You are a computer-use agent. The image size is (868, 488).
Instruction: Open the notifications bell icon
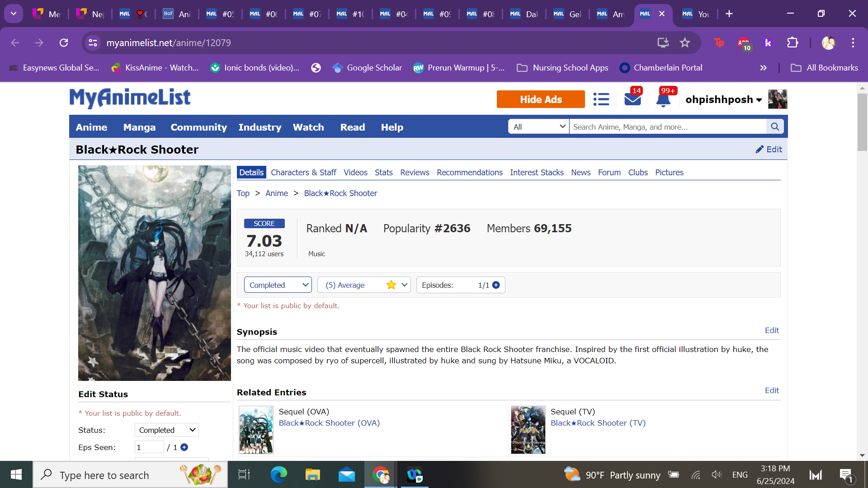click(663, 99)
